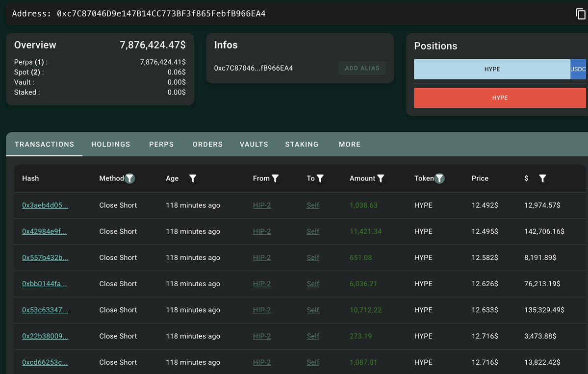Open HIP-2 link in 10,712.22 row
The width and height of the screenshot is (588, 374).
point(262,310)
